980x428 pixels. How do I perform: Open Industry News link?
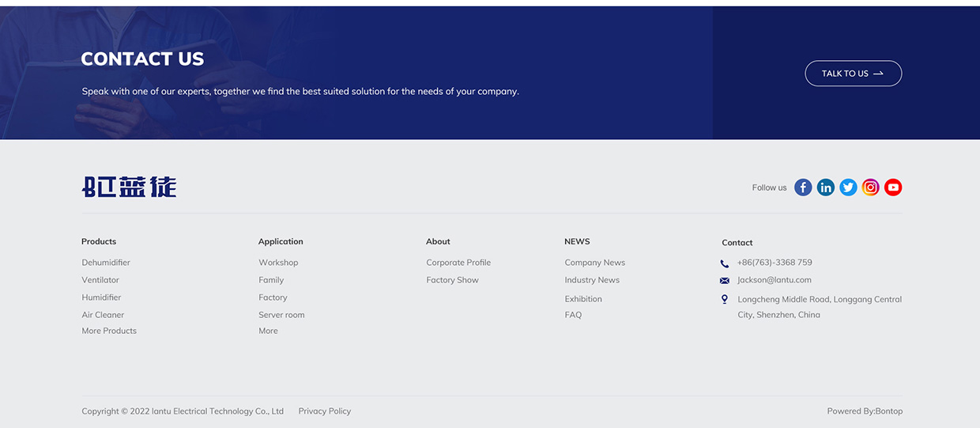coord(592,280)
